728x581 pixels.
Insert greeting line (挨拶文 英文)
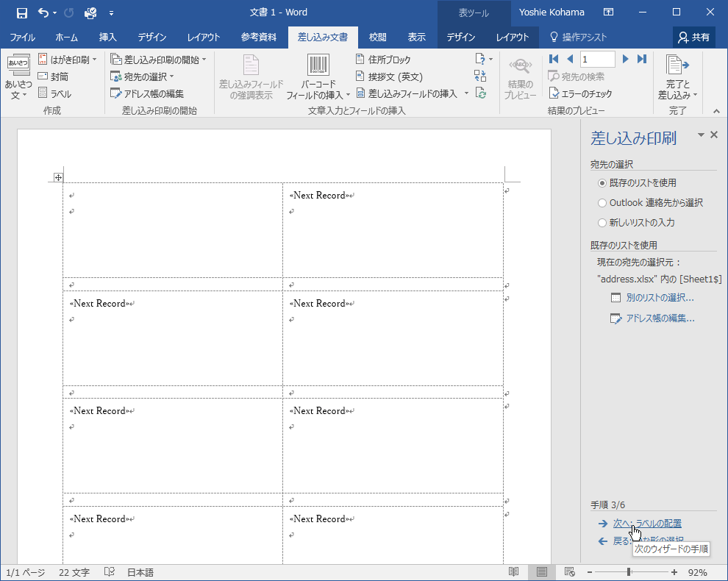(389, 76)
